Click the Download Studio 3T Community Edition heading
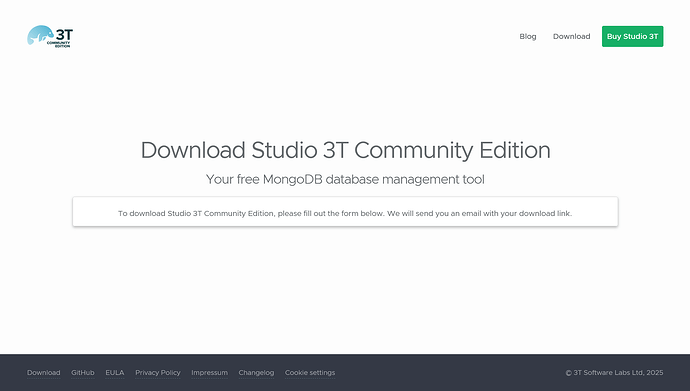690x391 pixels. [x=345, y=150]
